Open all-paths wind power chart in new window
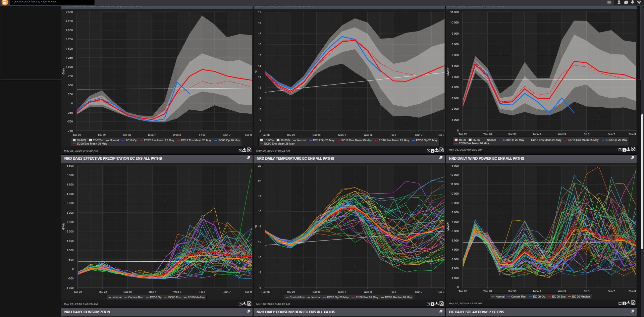Image resolution: width=644 pixels, height=317 pixels. 620,303
